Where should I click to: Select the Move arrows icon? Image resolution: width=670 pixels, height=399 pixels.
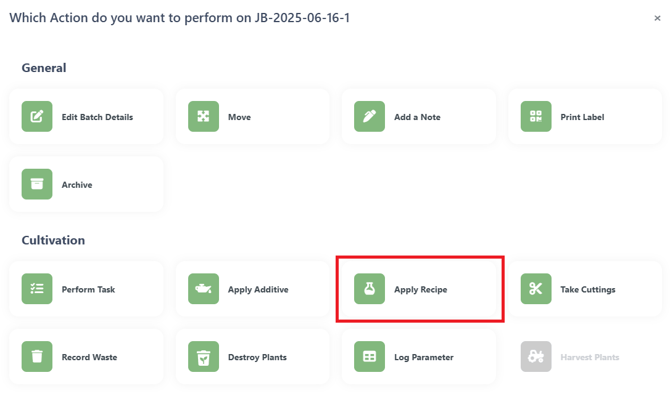(x=203, y=117)
